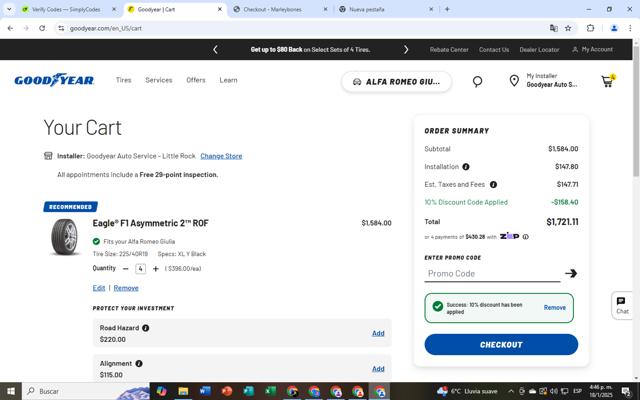The width and height of the screenshot is (640, 400).
Task: Click the Goodyear logo
Action: pyautogui.click(x=54, y=80)
